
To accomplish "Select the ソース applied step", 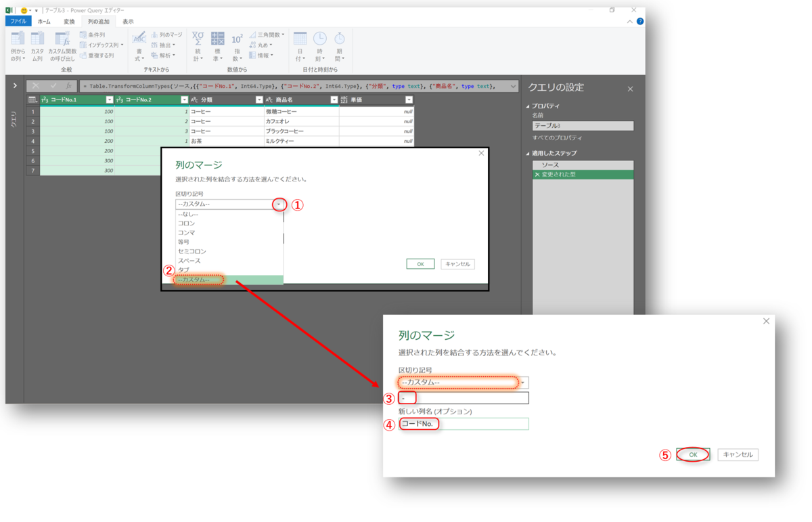I will (583, 165).
